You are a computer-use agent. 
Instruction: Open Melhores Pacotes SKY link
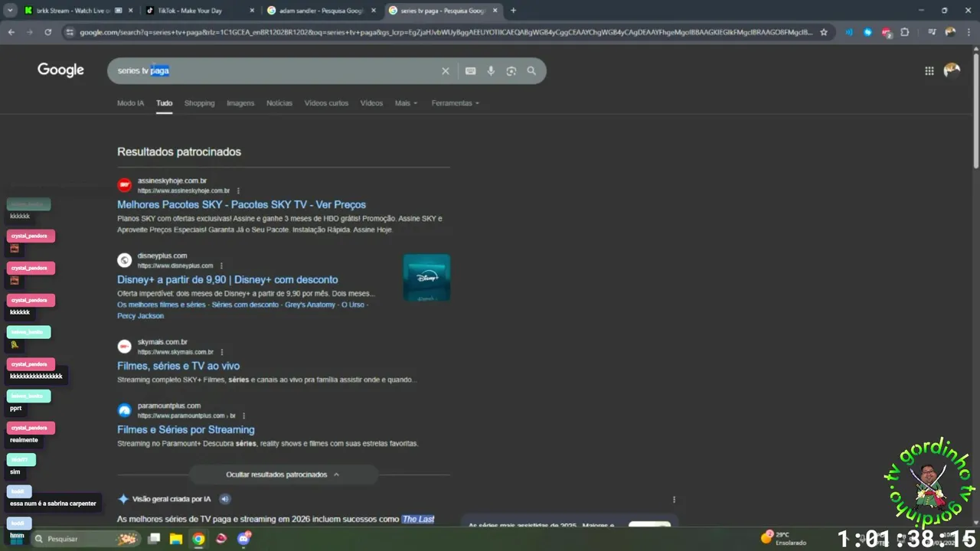(x=241, y=204)
